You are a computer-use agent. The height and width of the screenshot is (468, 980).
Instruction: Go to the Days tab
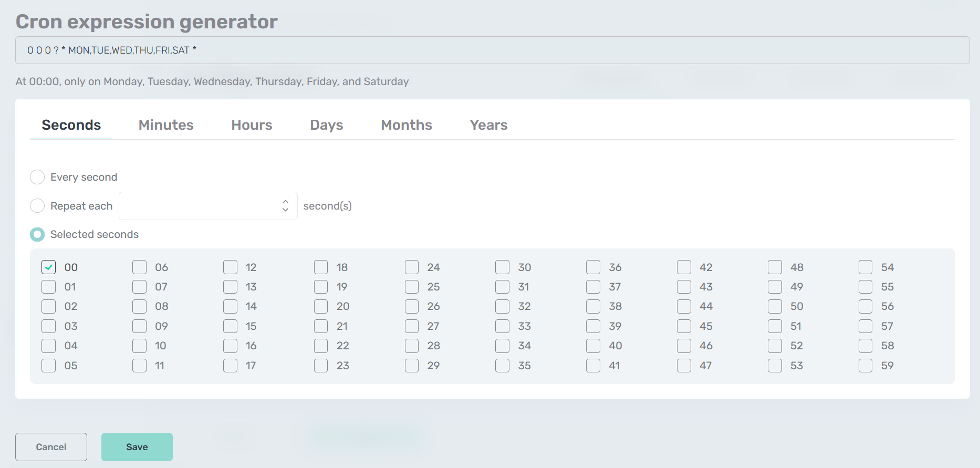pos(326,125)
